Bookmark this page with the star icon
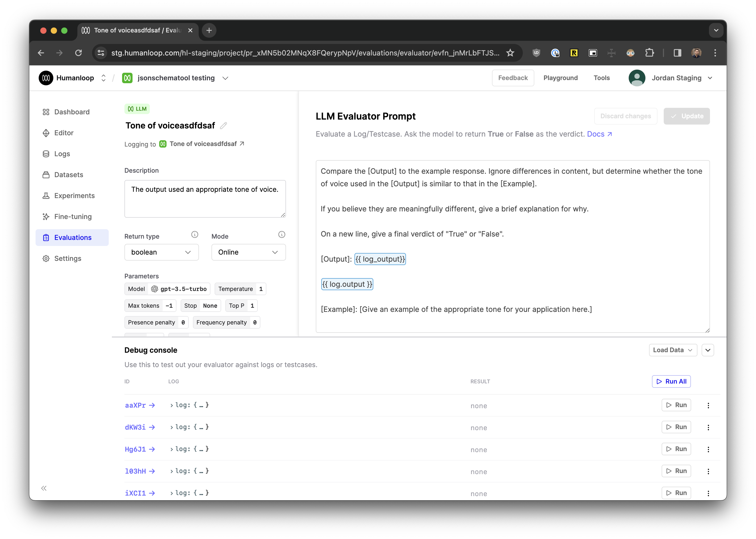 [510, 53]
